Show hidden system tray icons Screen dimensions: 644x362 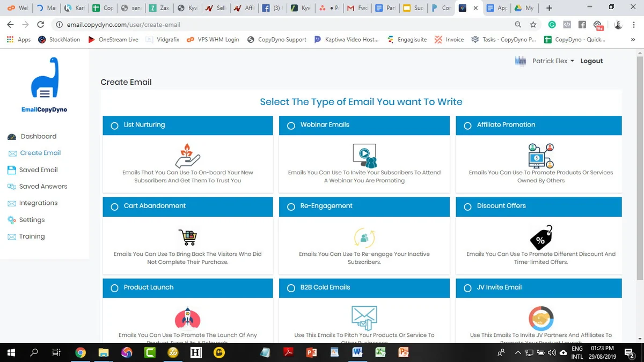(x=518, y=353)
